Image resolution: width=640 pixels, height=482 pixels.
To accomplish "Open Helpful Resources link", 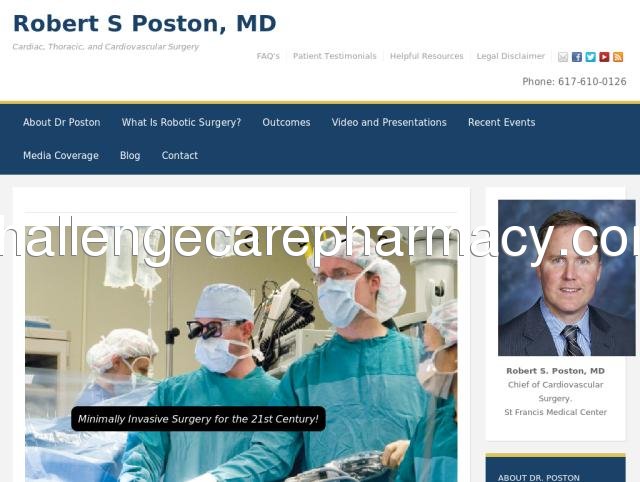I will 427,56.
